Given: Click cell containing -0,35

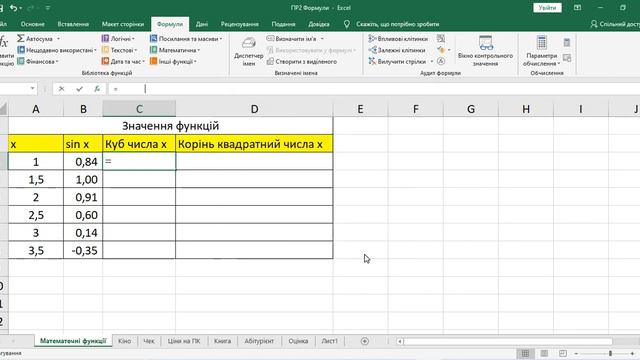Looking at the screenshot, I should coord(83,250).
